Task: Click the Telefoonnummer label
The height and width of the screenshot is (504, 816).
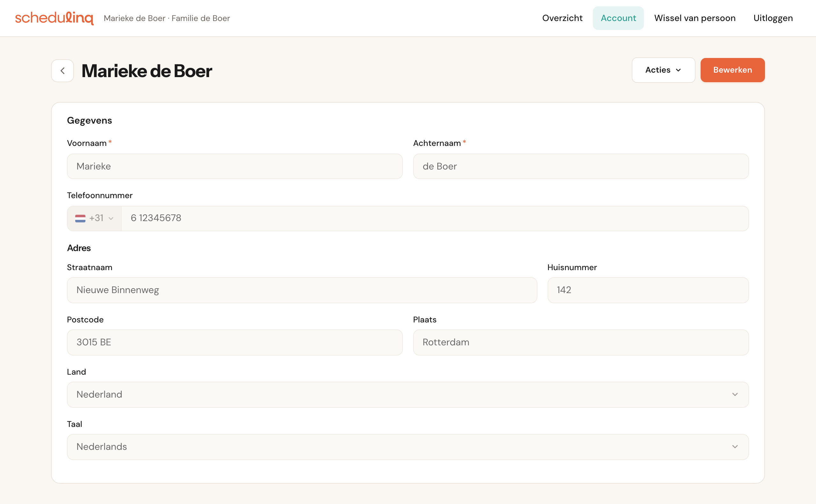Action: [100, 195]
